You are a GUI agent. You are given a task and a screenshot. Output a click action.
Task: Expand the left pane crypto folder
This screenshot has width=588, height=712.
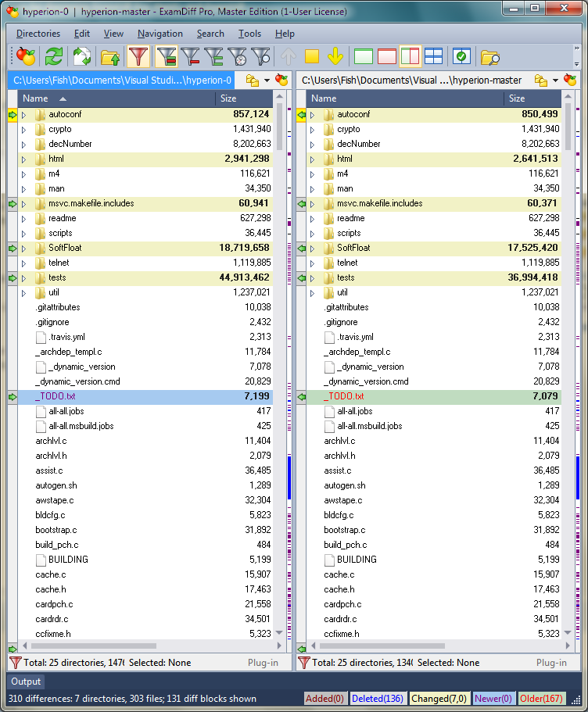[x=24, y=130]
